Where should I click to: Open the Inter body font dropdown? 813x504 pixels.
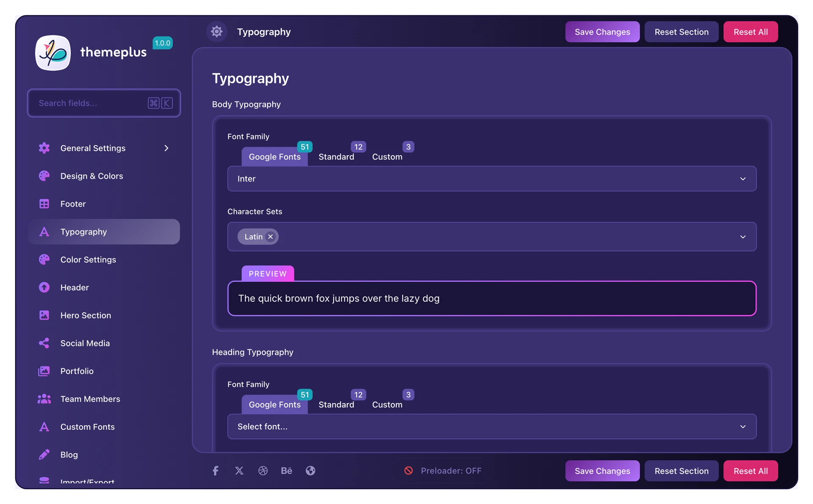point(491,179)
